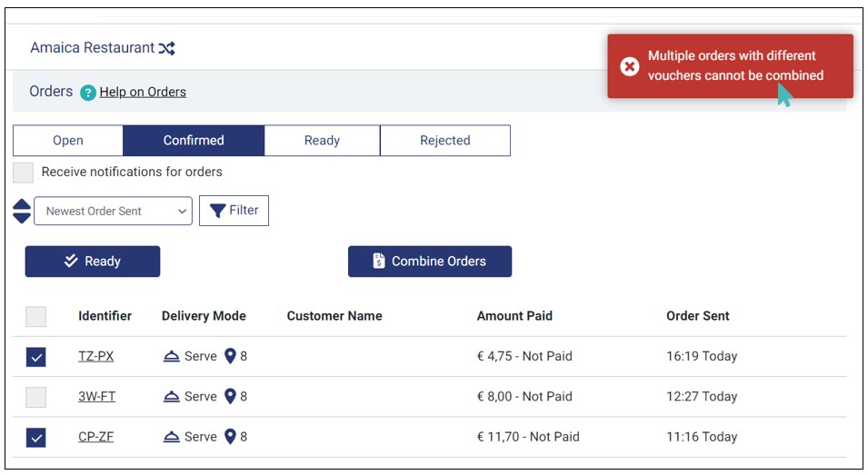Open the Help on Orders link
This screenshot has height=475, width=868.
143,92
